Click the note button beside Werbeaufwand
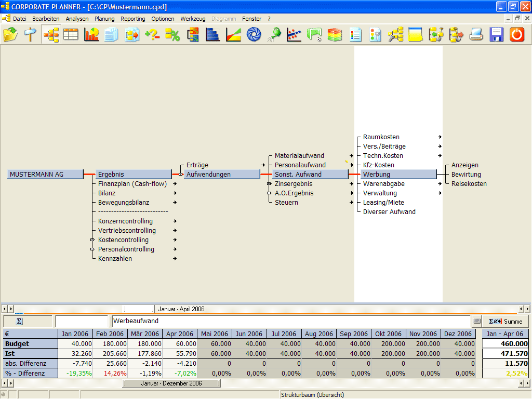The width and height of the screenshot is (532, 399). 477,321
